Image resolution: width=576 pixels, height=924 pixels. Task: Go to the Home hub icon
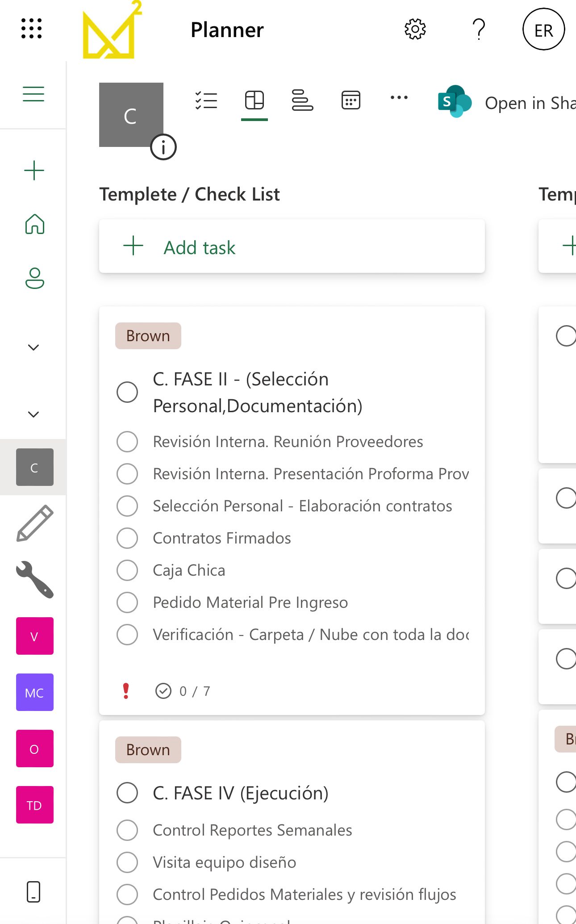[34, 224]
